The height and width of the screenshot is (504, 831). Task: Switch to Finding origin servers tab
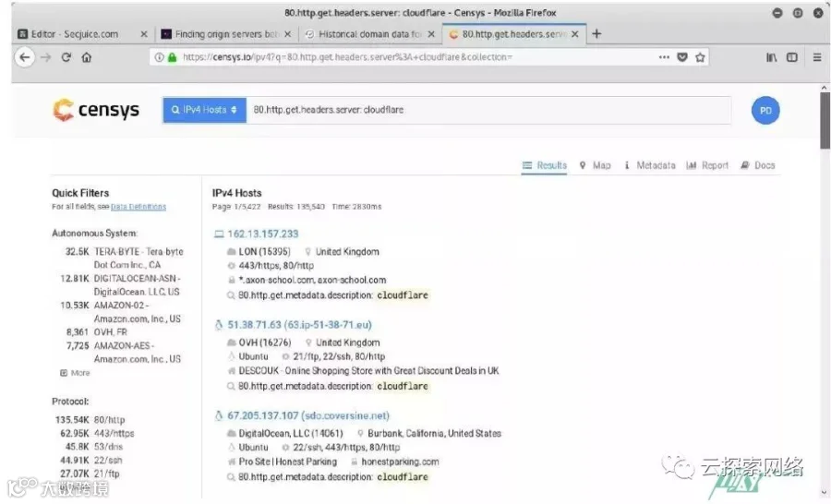coord(221,34)
